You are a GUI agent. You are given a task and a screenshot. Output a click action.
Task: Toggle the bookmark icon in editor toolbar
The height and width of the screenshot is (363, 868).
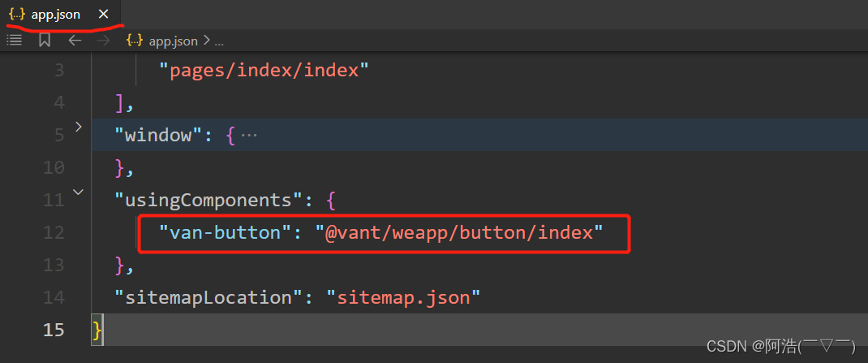[x=45, y=40]
